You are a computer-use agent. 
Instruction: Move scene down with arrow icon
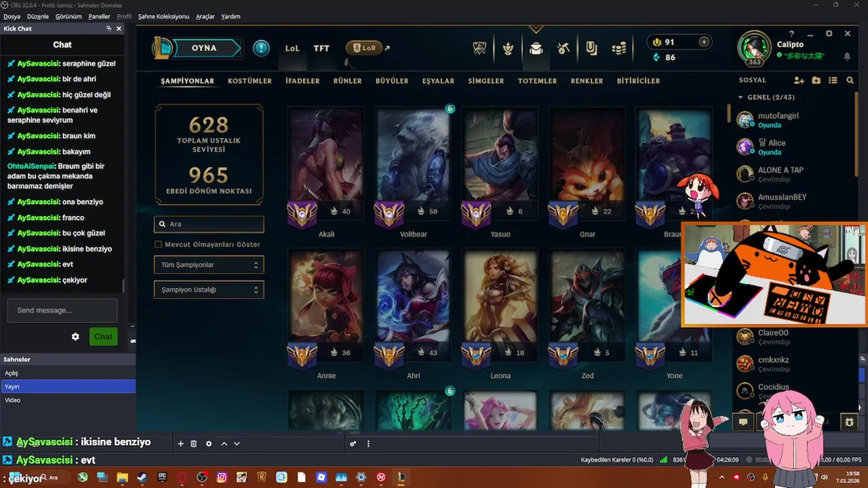pyautogui.click(x=237, y=444)
